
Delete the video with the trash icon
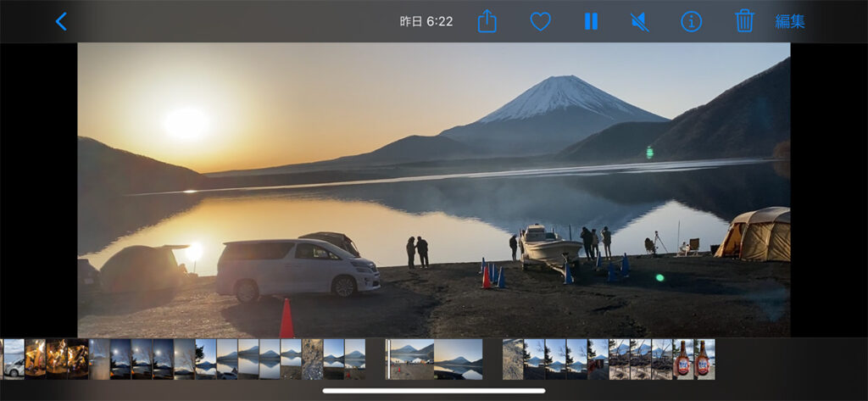(x=744, y=21)
